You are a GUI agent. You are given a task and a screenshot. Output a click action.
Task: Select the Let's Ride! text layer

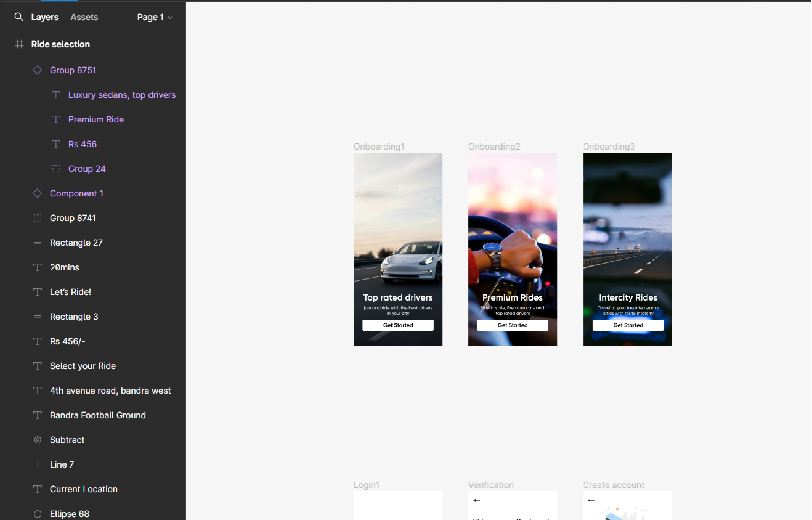tap(70, 292)
